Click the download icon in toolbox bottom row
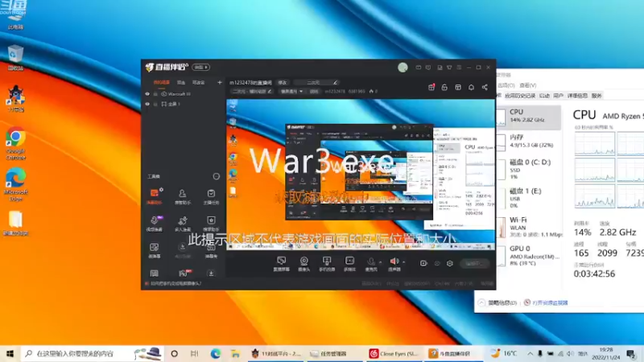The width and height of the screenshot is (644, 362). [211, 274]
